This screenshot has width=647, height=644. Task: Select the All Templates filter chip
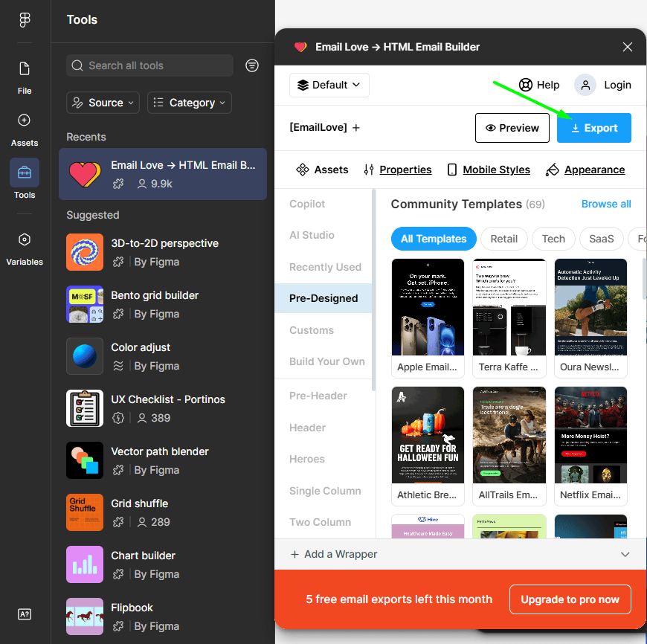point(434,239)
